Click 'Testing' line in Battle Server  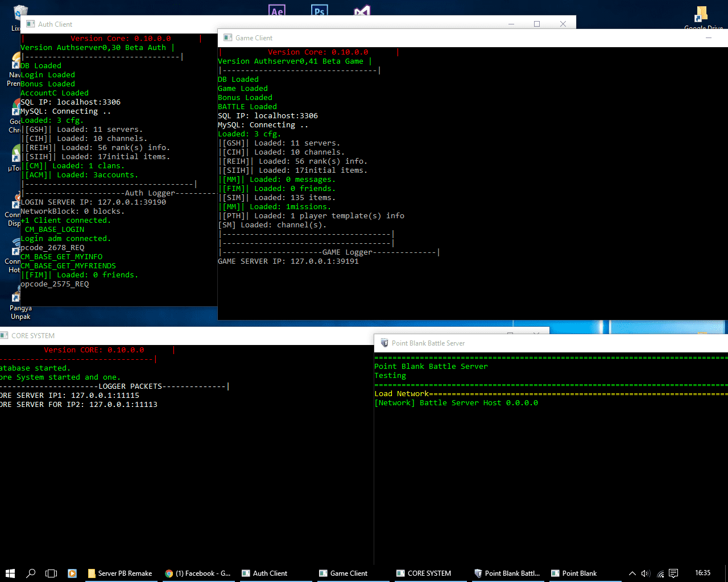pos(390,375)
